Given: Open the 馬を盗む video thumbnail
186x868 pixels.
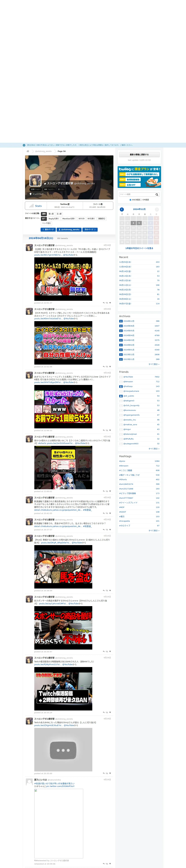Looking at the screenshot, I should [63, 567].
